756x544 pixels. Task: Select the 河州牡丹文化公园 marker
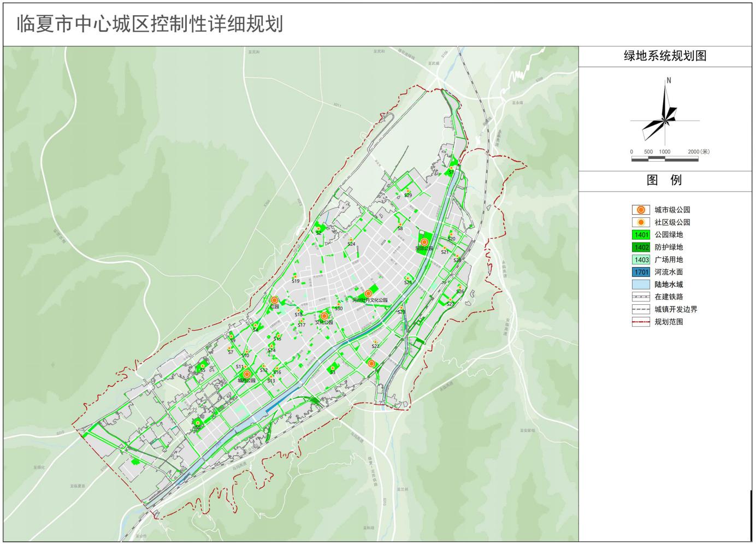(368, 294)
